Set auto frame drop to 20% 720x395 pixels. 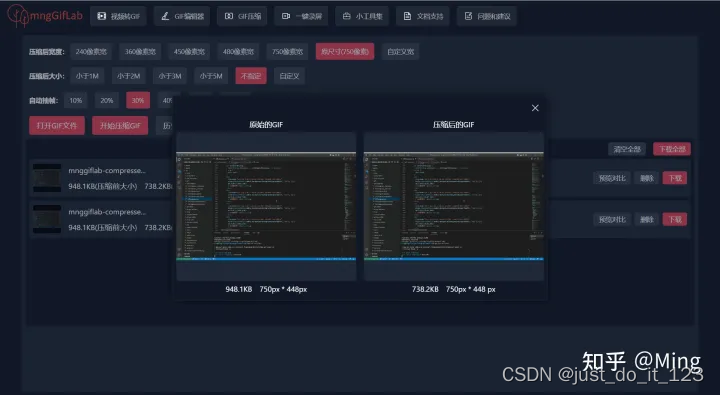click(107, 101)
